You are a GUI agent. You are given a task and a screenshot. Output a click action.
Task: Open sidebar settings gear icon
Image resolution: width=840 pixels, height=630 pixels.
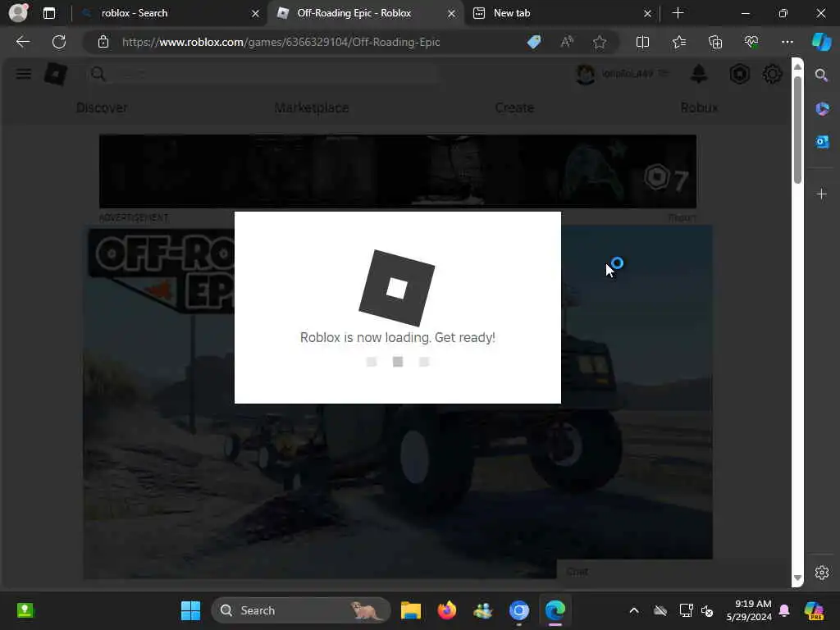coord(822,573)
